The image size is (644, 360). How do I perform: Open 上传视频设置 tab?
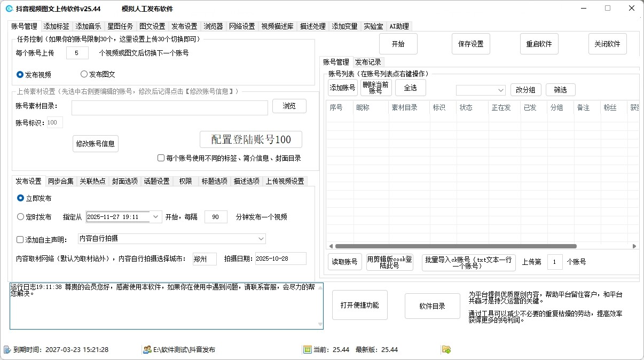[285, 181]
